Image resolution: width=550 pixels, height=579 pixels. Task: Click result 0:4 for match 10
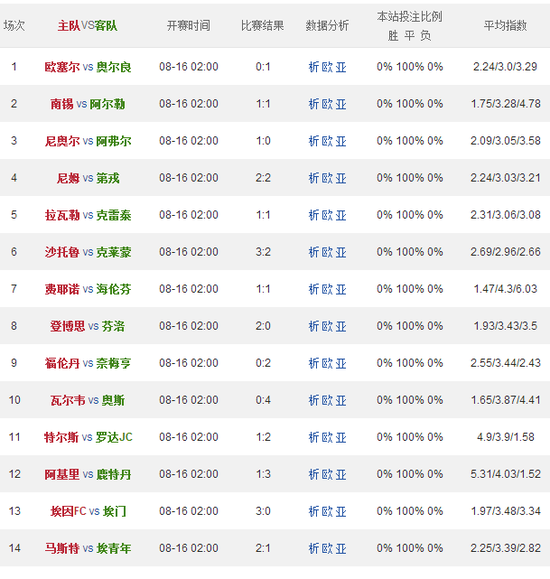(x=263, y=400)
